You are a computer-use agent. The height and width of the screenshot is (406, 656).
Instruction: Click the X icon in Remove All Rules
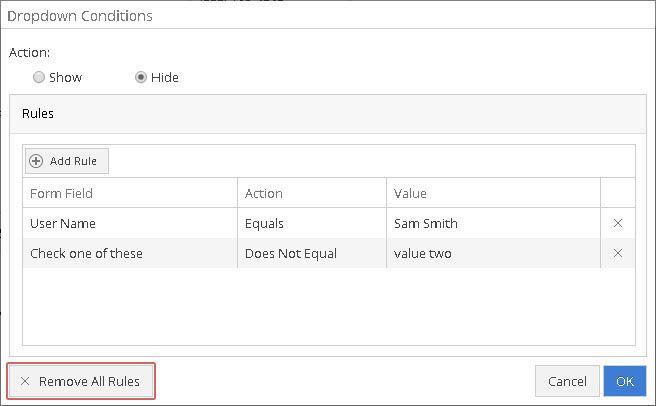(25, 381)
